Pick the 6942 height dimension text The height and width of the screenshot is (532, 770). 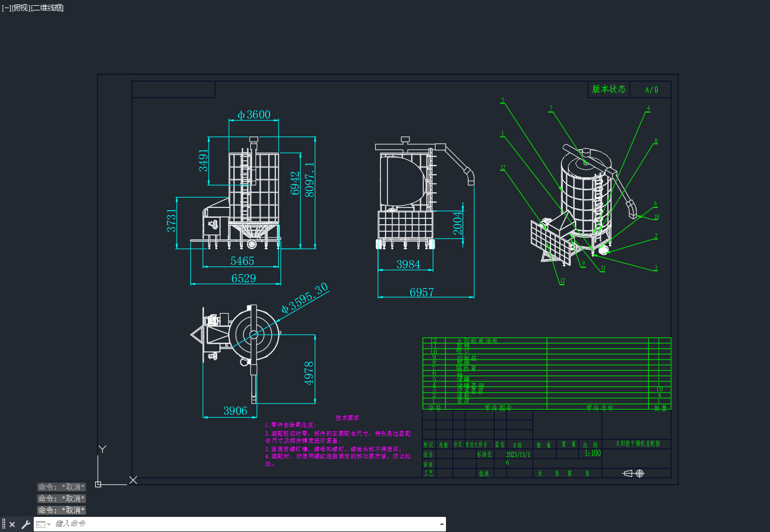click(296, 184)
